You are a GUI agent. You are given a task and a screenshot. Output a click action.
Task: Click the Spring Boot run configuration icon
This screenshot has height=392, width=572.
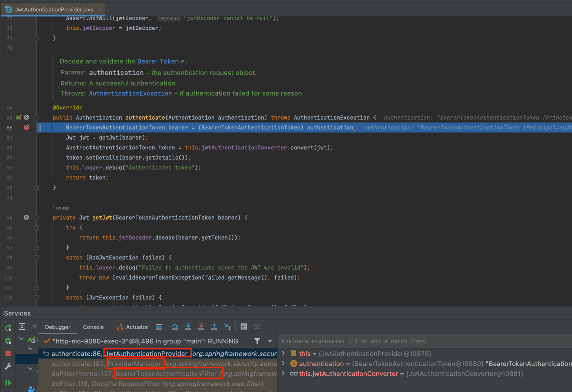[x=32, y=340]
